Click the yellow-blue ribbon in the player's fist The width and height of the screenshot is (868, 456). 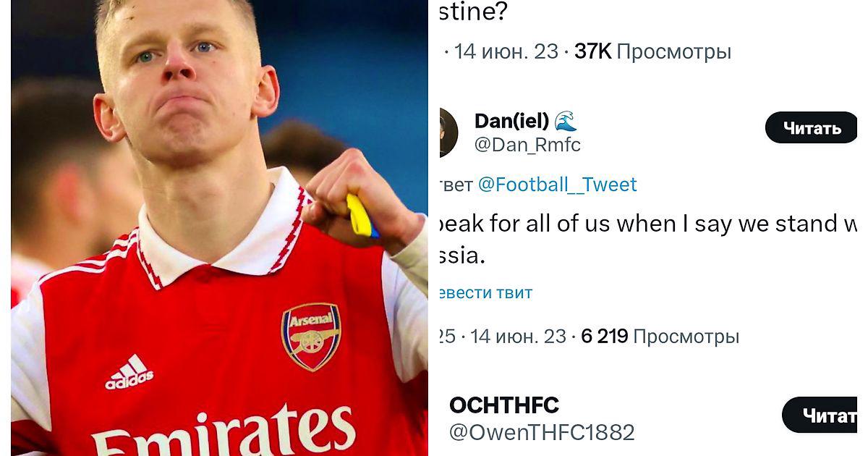(361, 216)
